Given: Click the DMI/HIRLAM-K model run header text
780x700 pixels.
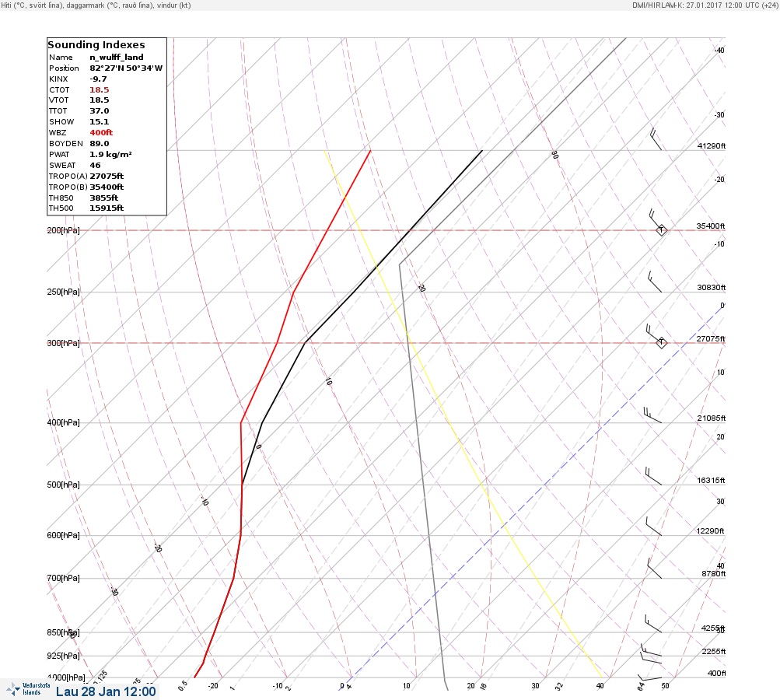Looking at the screenshot, I should [705, 5].
